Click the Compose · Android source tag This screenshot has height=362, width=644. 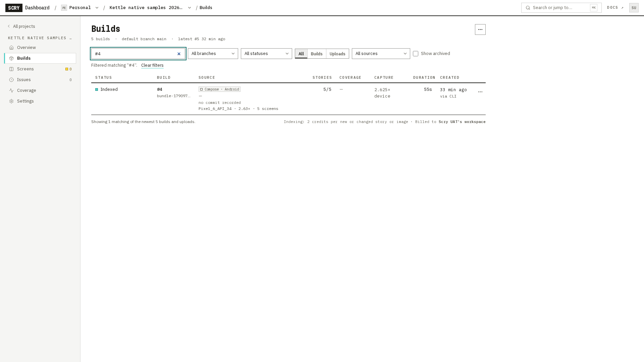pos(219,89)
